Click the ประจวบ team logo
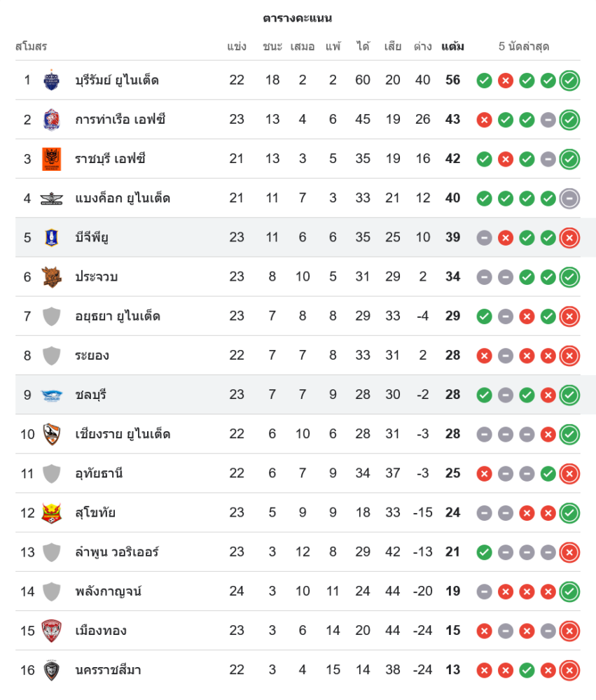The width and height of the screenshot is (596, 700). [52, 276]
